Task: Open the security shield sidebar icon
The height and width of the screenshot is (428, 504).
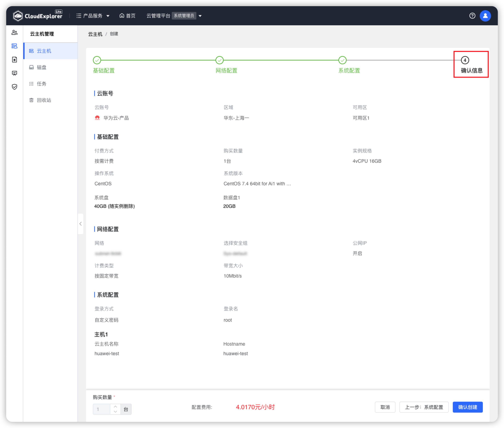Action: 15,87
